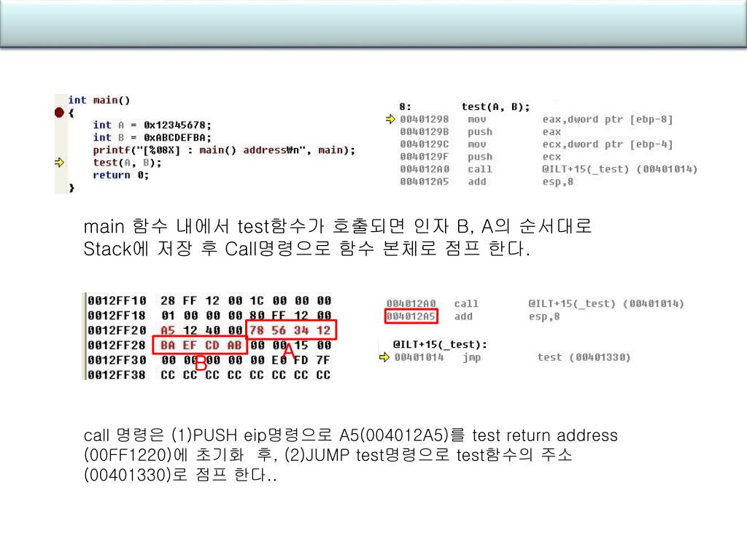Image resolution: width=747 pixels, height=560 pixels.
Task: Select the 'int main()' declaration line
Action: pyautogui.click(x=99, y=101)
